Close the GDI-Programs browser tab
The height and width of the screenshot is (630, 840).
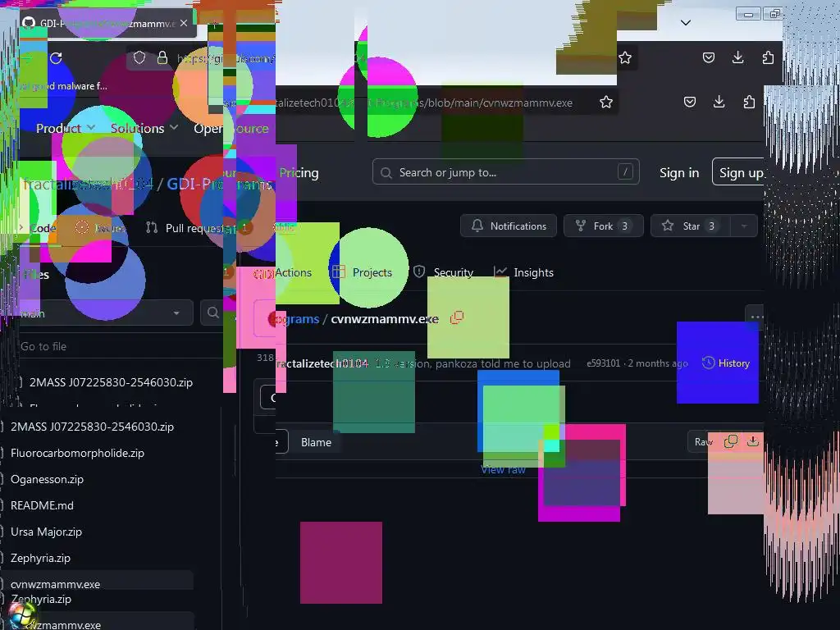click(x=184, y=23)
